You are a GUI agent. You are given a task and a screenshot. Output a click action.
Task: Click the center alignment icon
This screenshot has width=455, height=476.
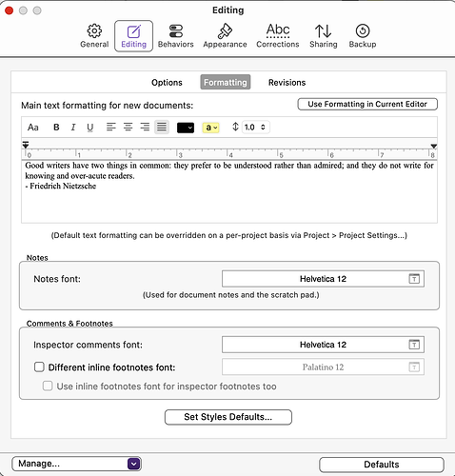click(128, 128)
